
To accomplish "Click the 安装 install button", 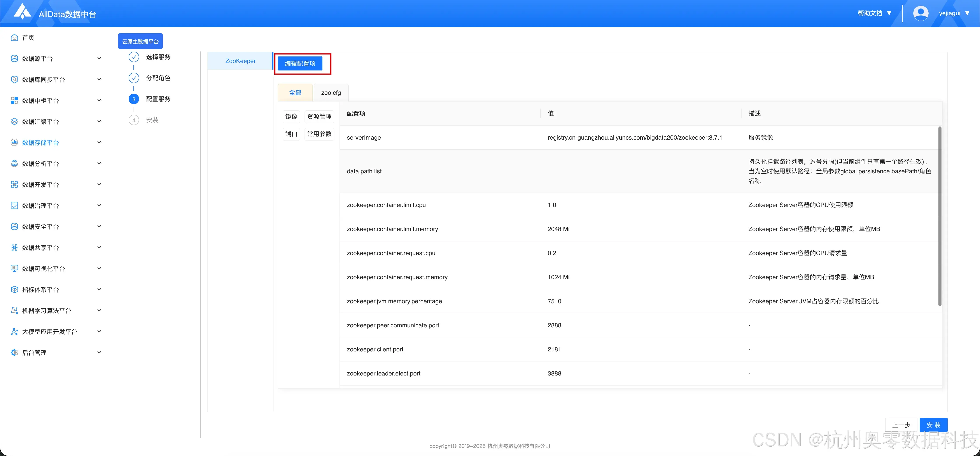I will click(x=933, y=425).
